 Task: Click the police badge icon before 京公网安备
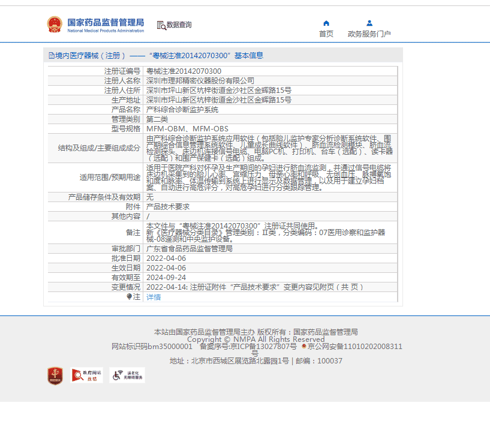pos(304,347)
